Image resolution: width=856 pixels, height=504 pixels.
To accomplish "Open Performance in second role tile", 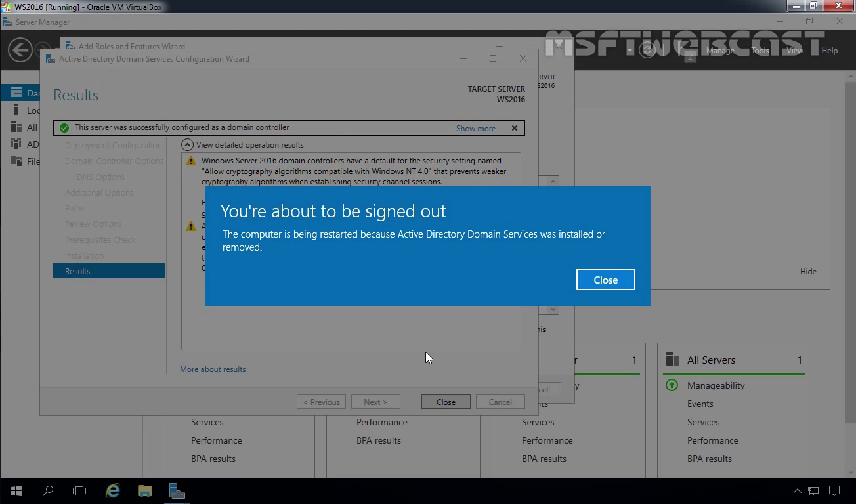I will tap(381, 422).
